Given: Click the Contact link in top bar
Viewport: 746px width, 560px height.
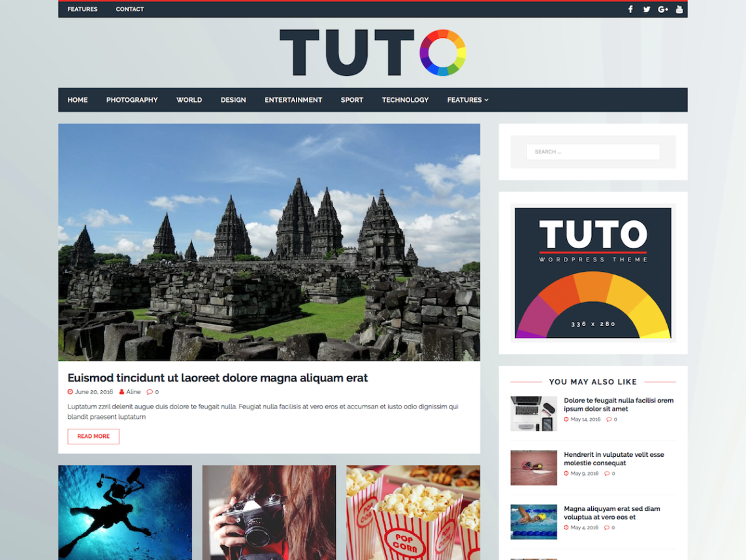Looking at the screenshot, I should 129,9.
